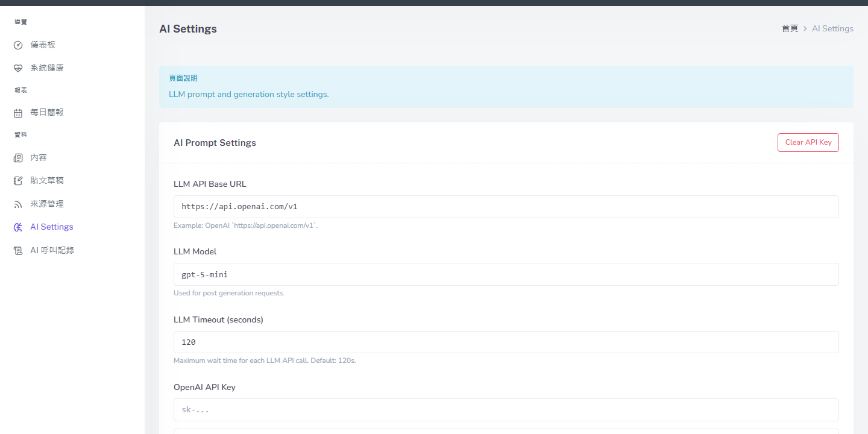Go to 首頁 via the breadcrumb
The height and width of the screenshot is (434, 868).
click(x=790, y=28)
